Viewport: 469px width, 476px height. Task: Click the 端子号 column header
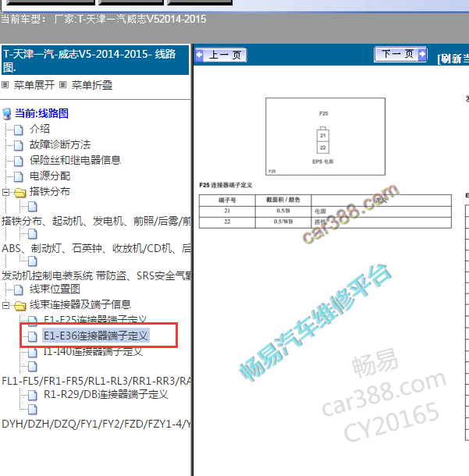click(x=227, y=201)
